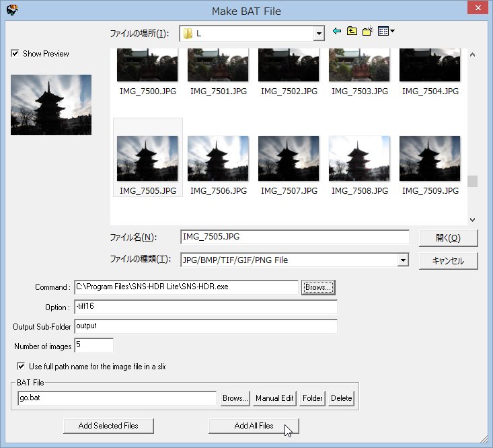The width and height of the screenshot is (493, 448).
Task: Toggle the Show Preview checkbox
Action: 15,53
